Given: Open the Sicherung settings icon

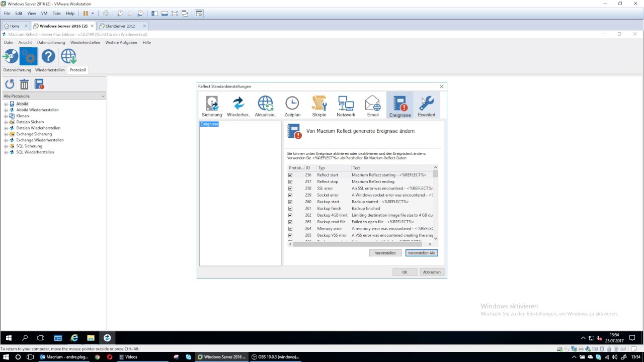Looking at the screenshot, I should [212, 106].
